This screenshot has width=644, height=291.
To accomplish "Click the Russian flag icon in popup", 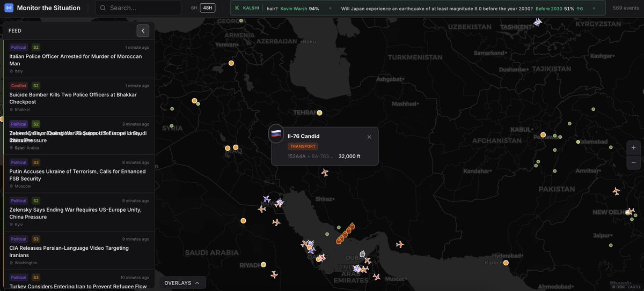I will tap(276, 133).
